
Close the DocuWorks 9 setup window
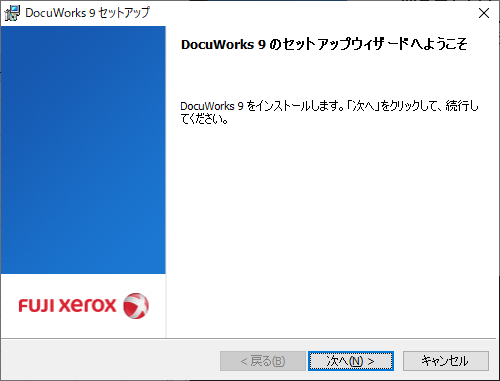click(x=484, y=13)
